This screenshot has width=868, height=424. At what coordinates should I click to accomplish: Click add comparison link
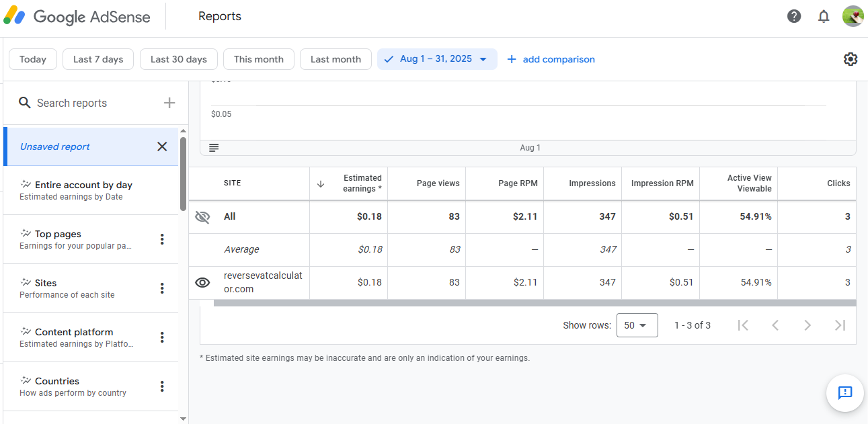tap(551, 59)
